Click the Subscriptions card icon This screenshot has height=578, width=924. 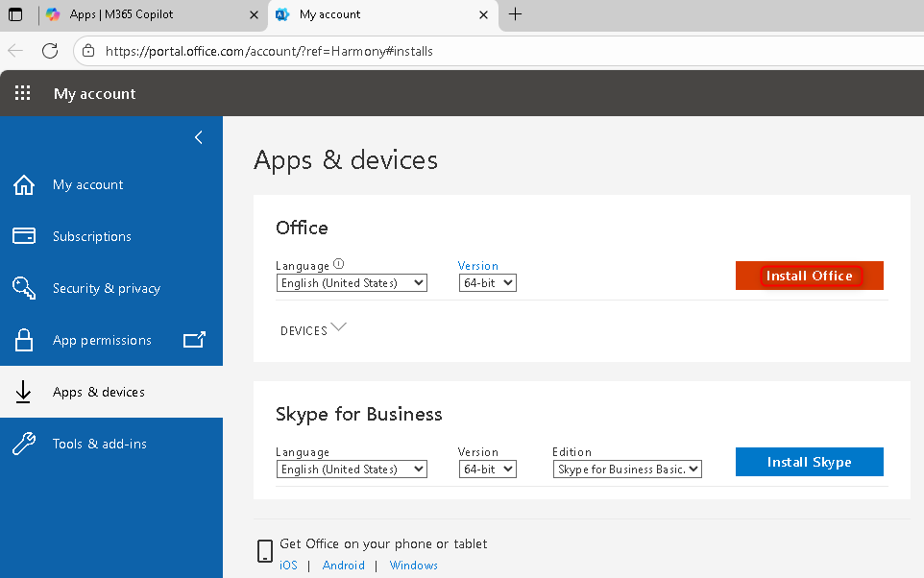click(x=24, y=235)
